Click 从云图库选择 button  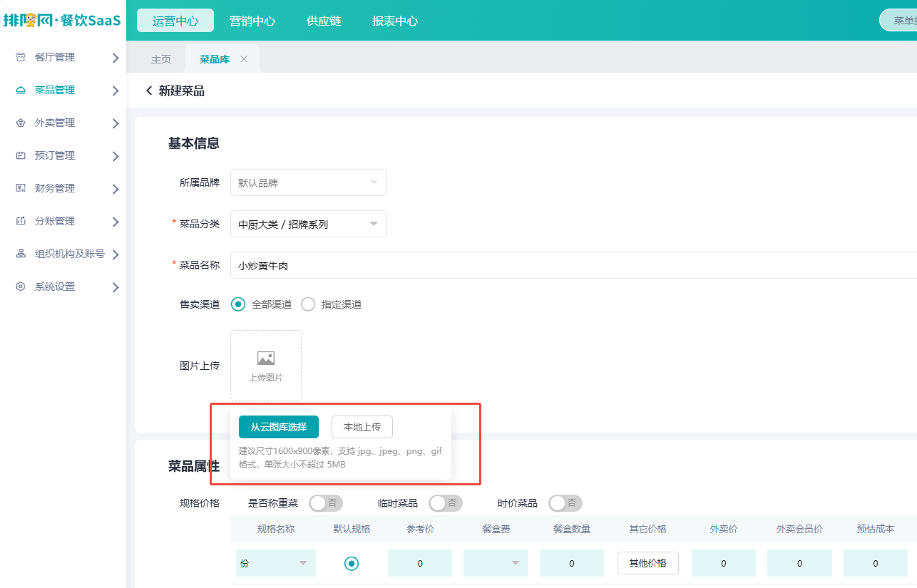pyautogui.click(x=279, y=427)
